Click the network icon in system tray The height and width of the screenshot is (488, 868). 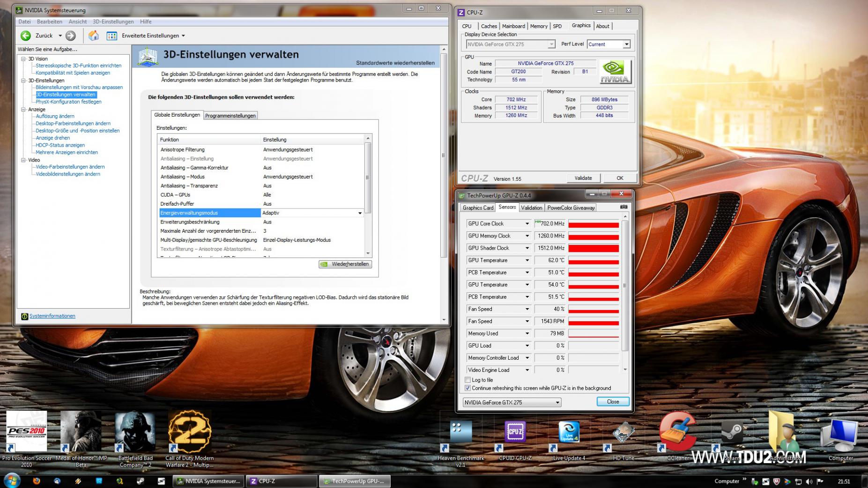(798, 481)
